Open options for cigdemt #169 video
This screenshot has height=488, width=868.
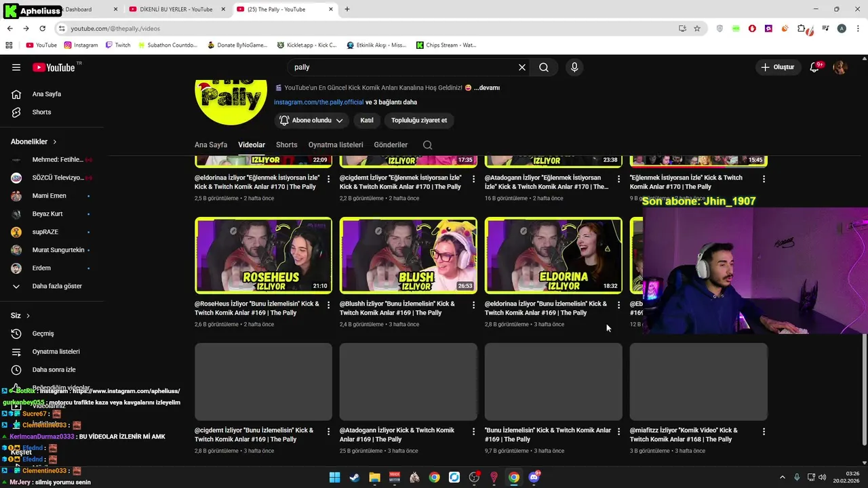pyautogui.click(x=329, y=431)
